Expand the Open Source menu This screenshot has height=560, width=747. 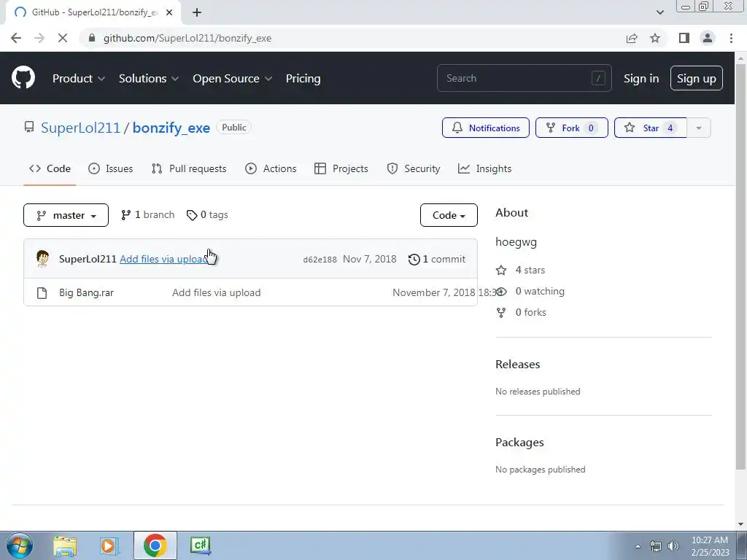[x=233, y=79]
